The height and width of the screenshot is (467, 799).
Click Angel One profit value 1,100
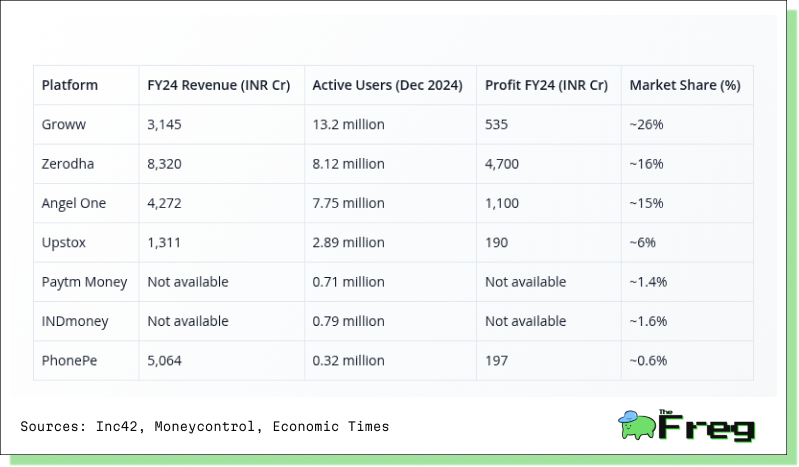click(x=502, y=203)
